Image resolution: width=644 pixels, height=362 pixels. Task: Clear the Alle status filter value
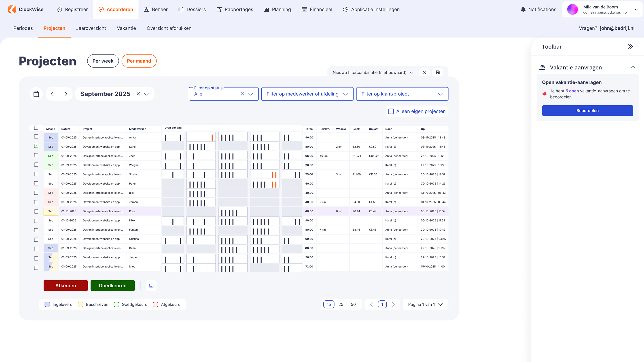pos(242,94)
